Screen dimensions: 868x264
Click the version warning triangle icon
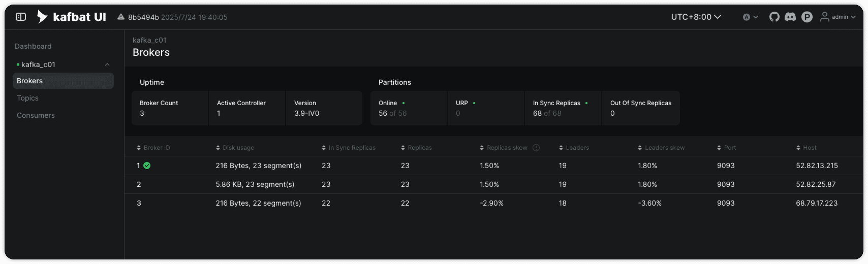tap(121, 17)
